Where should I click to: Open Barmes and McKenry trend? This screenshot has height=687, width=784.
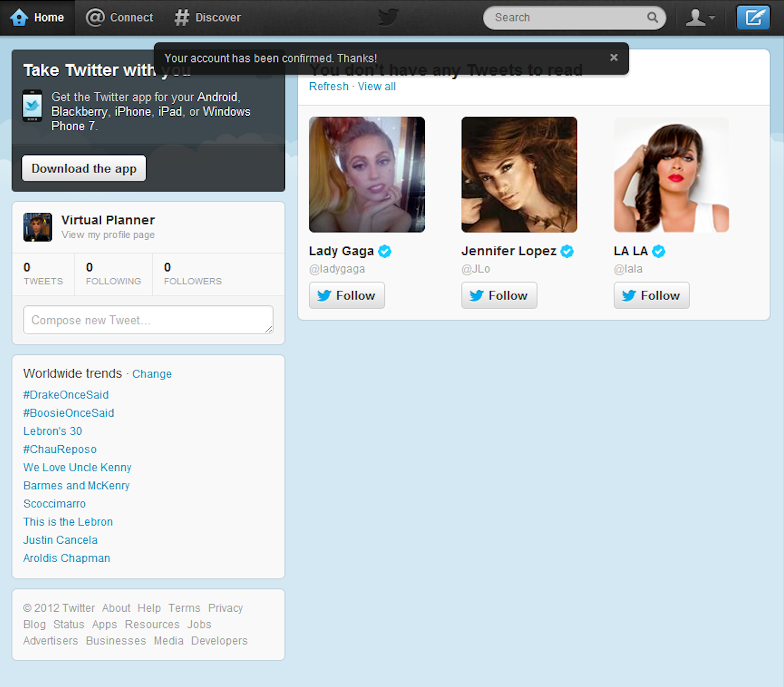click(77, 485)
